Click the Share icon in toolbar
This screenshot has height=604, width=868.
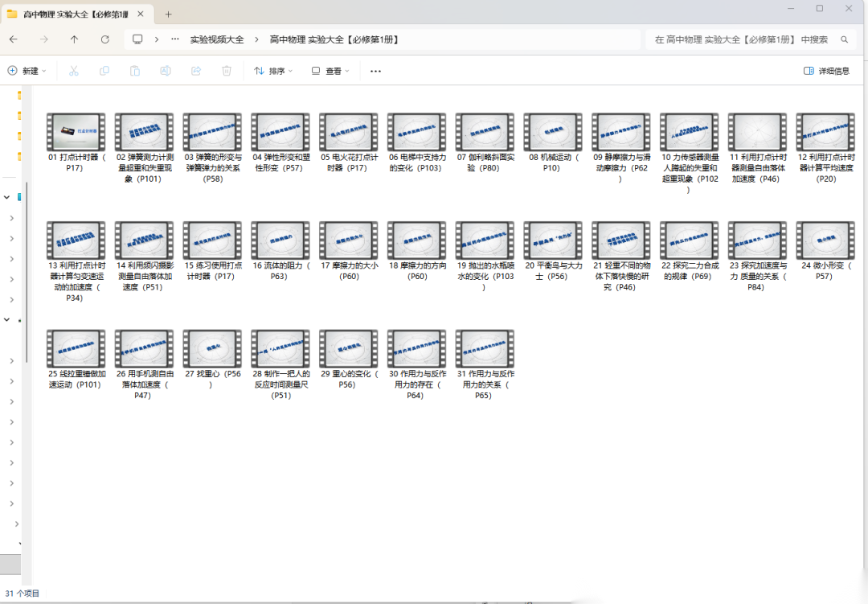196,71
